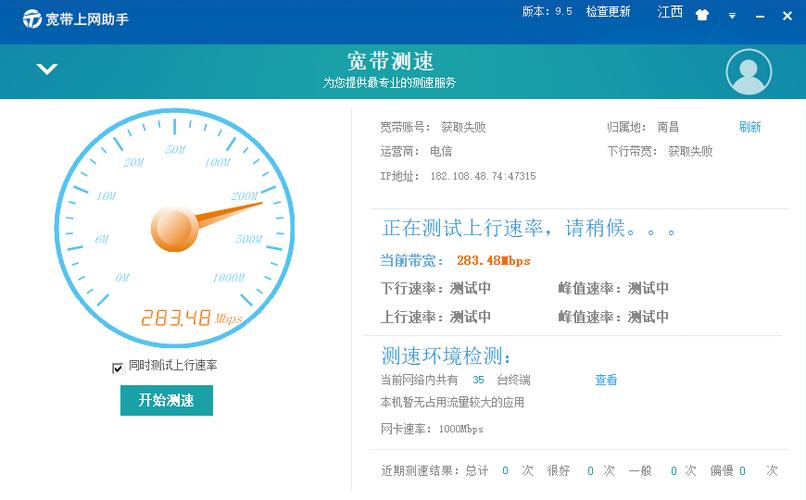This screenshot has width=806, height=500.
Task: Open the title bar dropdown triangle menu
Action: click(732, 16)
